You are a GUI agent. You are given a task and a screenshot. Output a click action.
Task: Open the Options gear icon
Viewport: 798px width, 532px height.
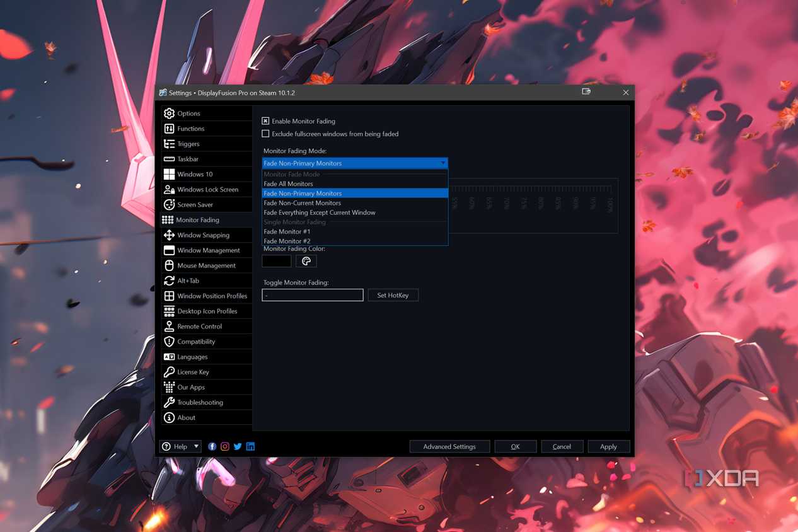(169, 113)
